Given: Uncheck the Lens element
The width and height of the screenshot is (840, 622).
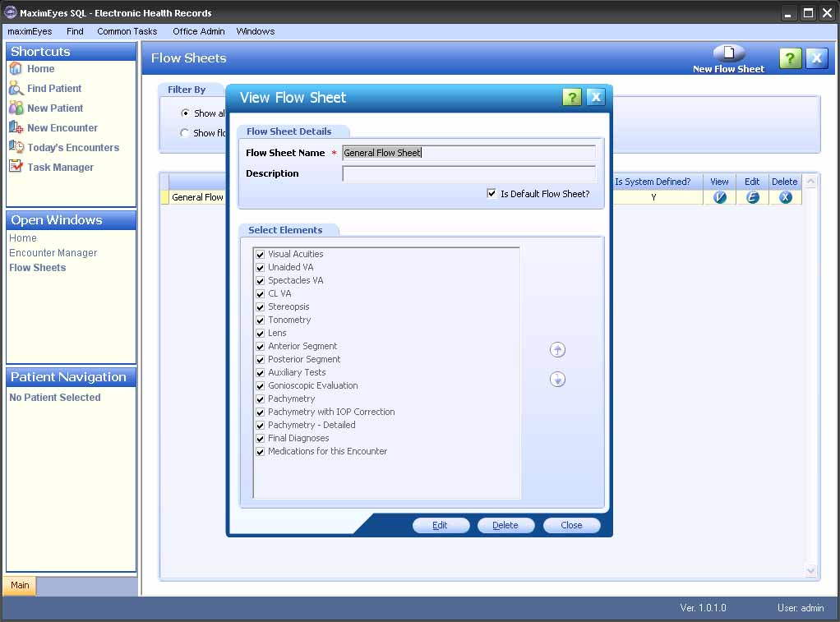Looking at the screenshot, I should coord(261,334).
